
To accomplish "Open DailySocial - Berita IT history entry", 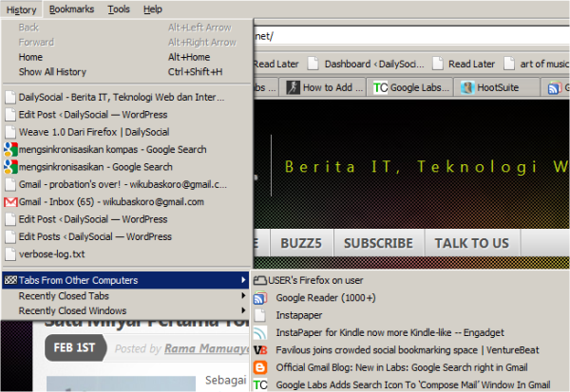I will (126, 97).
